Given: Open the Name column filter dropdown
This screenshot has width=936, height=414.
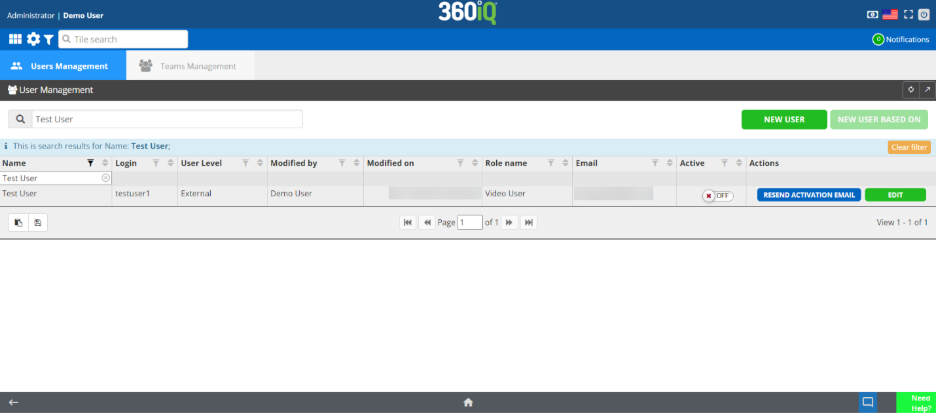Looking at the screenshot, I should click(x=91, y=163).
